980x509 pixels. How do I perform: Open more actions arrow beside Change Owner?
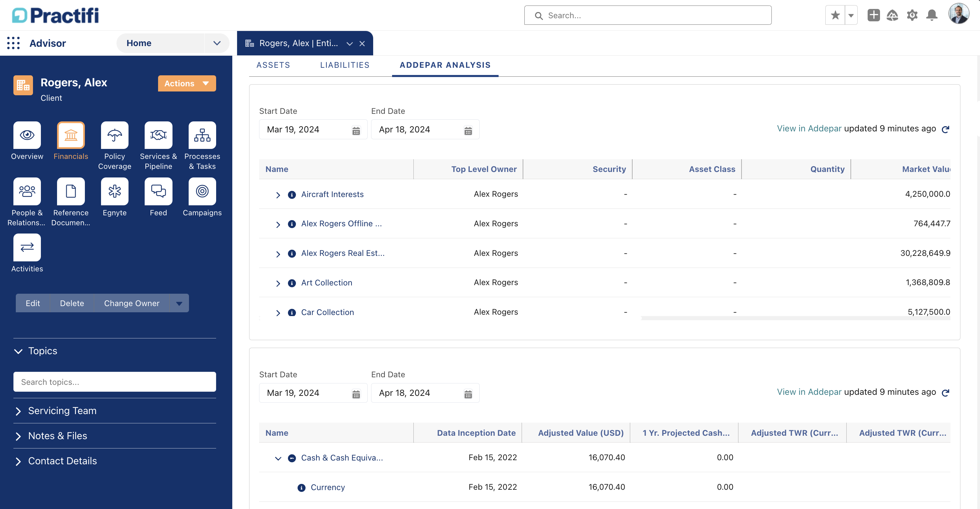click(179, 303)
